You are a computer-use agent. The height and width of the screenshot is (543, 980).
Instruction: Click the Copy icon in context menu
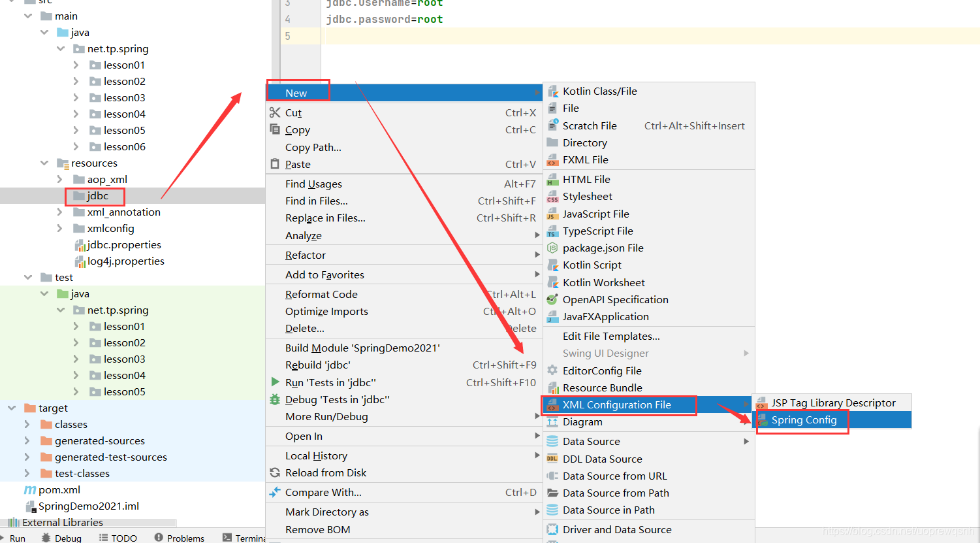coord(275,130)
